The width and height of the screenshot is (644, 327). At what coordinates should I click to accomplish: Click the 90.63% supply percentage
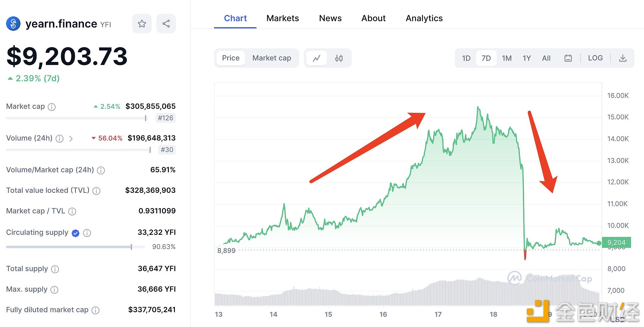pos(164,247)
